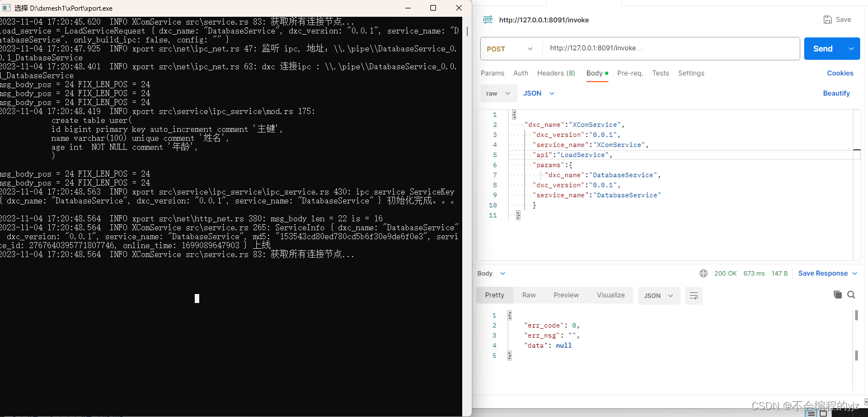Click the 147 B response size
This screenshot has width=868, height=417.
coord(780,273)
